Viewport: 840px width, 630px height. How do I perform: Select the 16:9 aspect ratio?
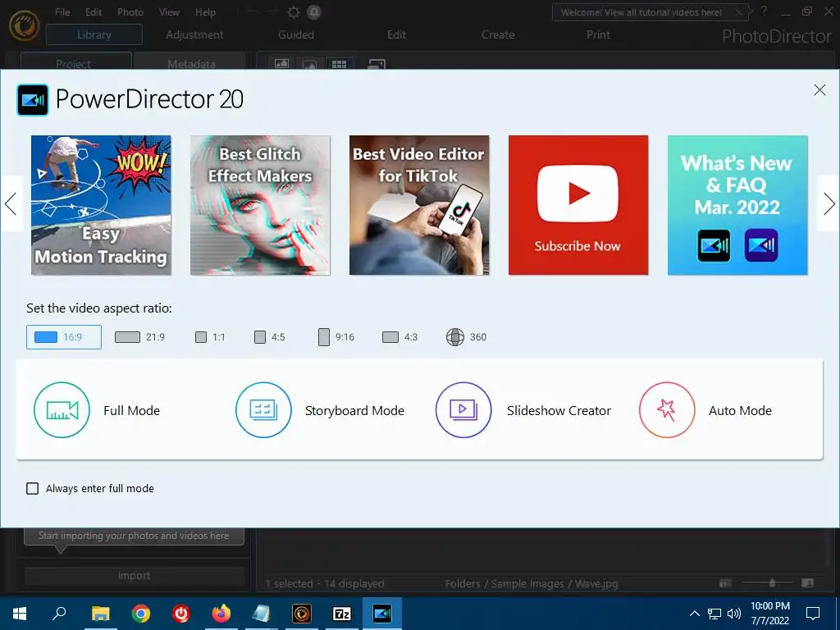pyautogui.click(x=64, y=337)
